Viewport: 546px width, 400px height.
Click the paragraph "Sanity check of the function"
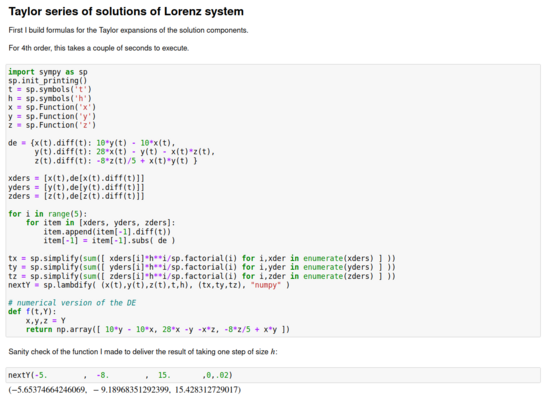(143, 352)
